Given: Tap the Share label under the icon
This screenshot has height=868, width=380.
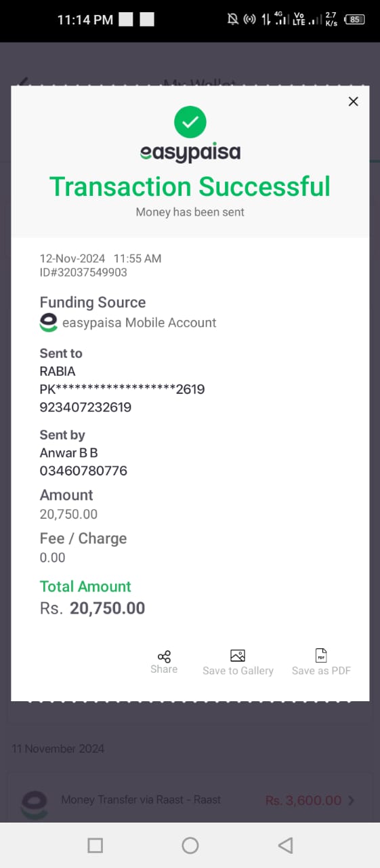Looking at the screenshot, I should click(x=164, y=669).
